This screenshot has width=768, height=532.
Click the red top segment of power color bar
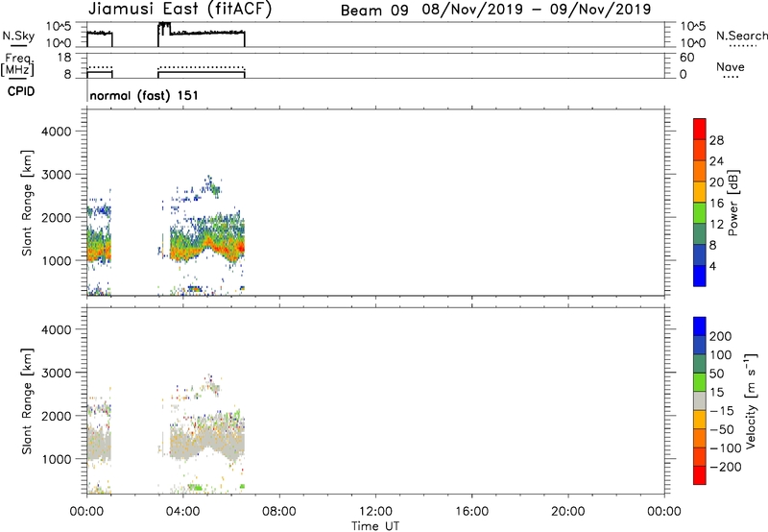[x=700, y=129]
